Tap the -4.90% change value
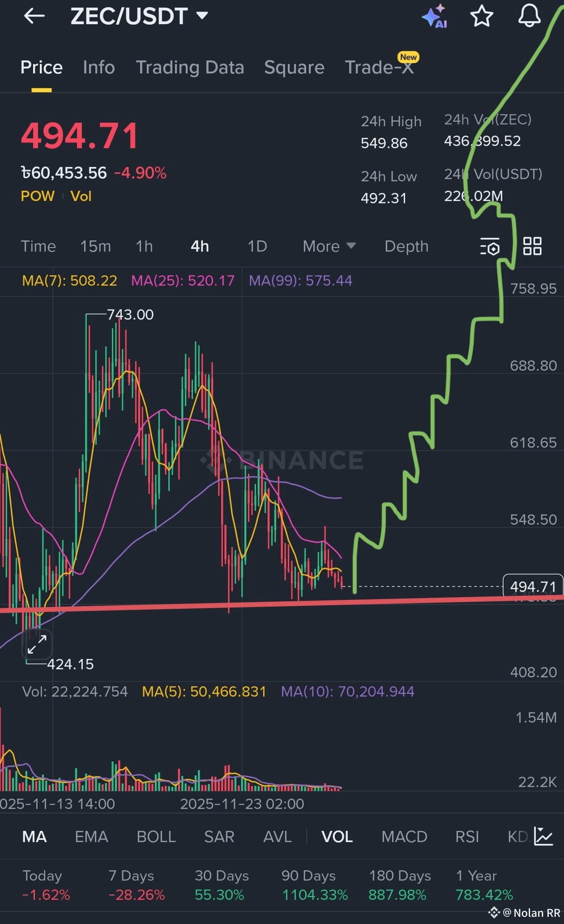 (x=140, y=173)
